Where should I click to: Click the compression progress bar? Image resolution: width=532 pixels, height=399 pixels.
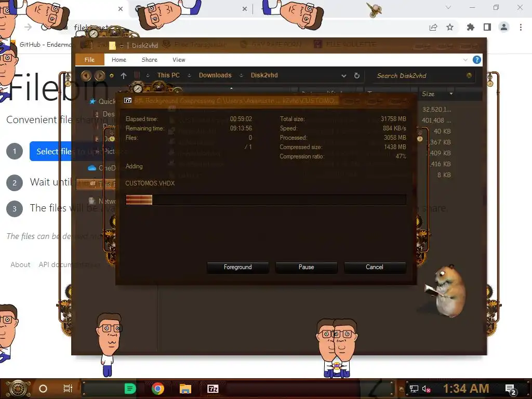point(265,200)
